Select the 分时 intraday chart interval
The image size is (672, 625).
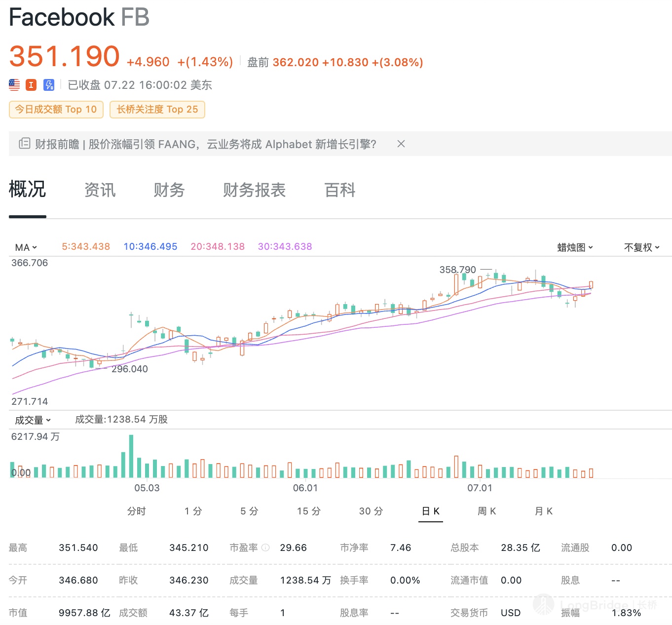pyautogui.click(x=137, y=511)
